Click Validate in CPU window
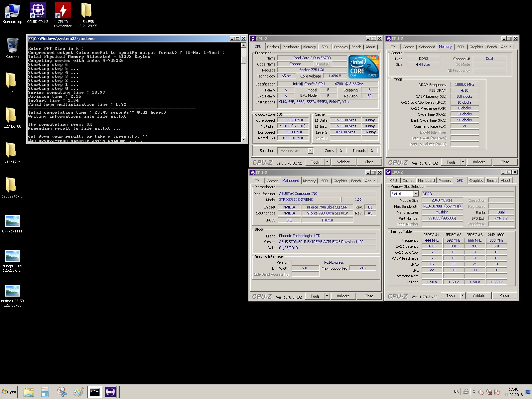The width and height of the screenshot is (532, 399). [x=343, y=162]
